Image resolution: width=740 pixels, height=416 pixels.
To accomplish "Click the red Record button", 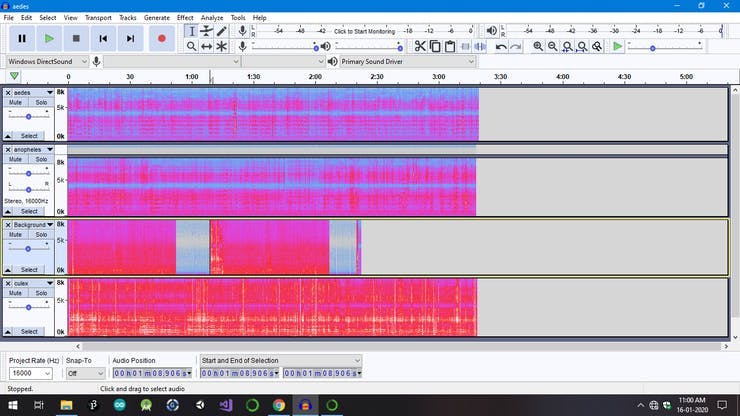I will click(x=161, y=38).
